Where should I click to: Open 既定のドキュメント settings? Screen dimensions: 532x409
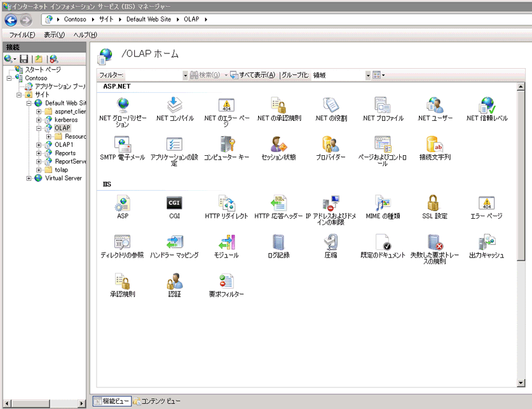tap(385, 246)
